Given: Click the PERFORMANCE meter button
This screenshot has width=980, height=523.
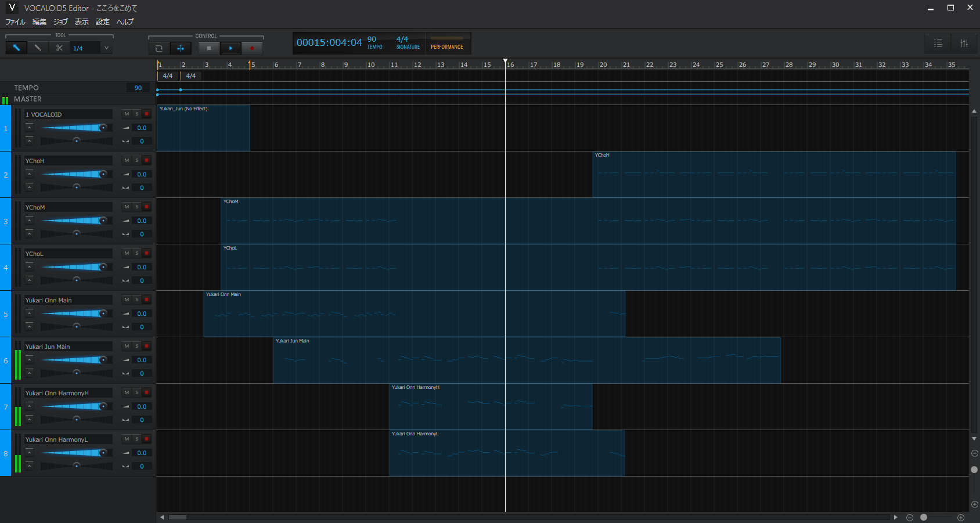Looking at the screenshot, I should (447, 44).
